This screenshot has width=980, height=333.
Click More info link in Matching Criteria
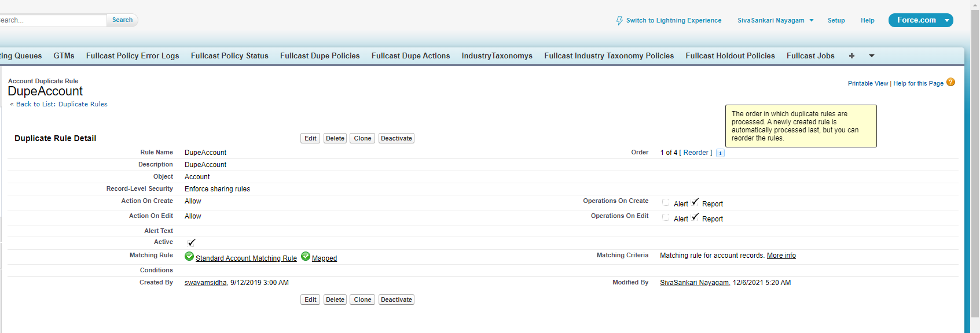[x=781, y=256]
